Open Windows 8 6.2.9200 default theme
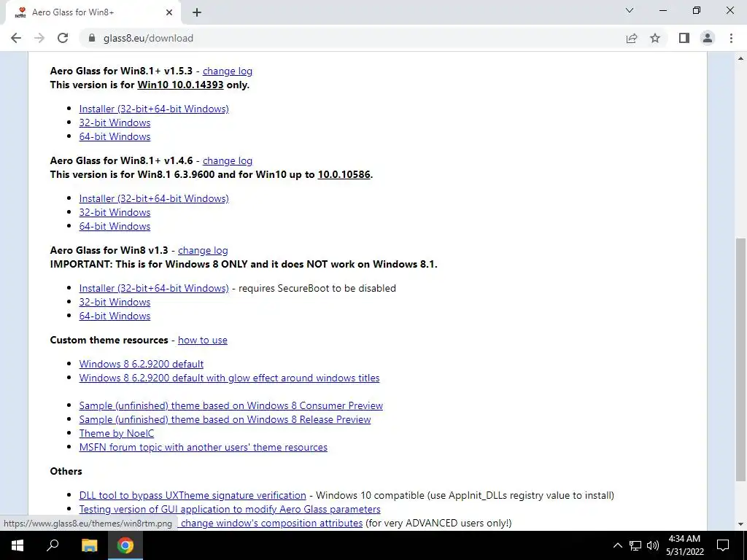The width and height of the screenshot is (747, 560). pos(142,364)
